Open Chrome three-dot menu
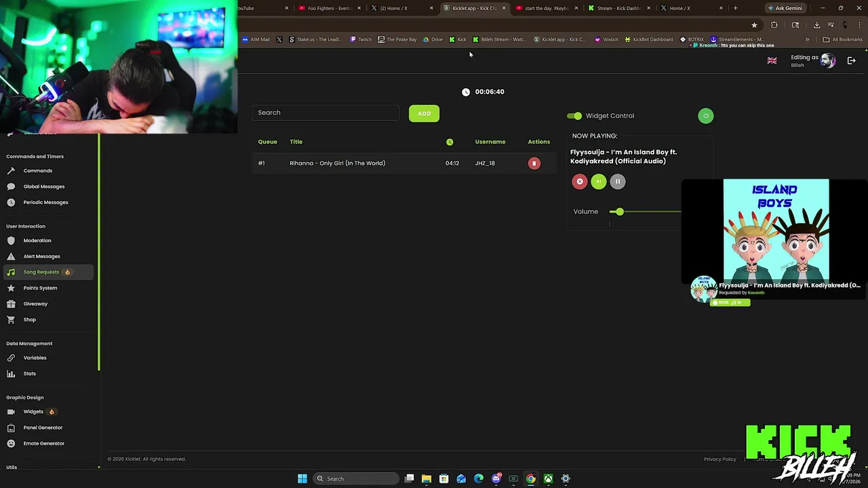The height and width of the screenshot is (488, 868). point(859,25)
